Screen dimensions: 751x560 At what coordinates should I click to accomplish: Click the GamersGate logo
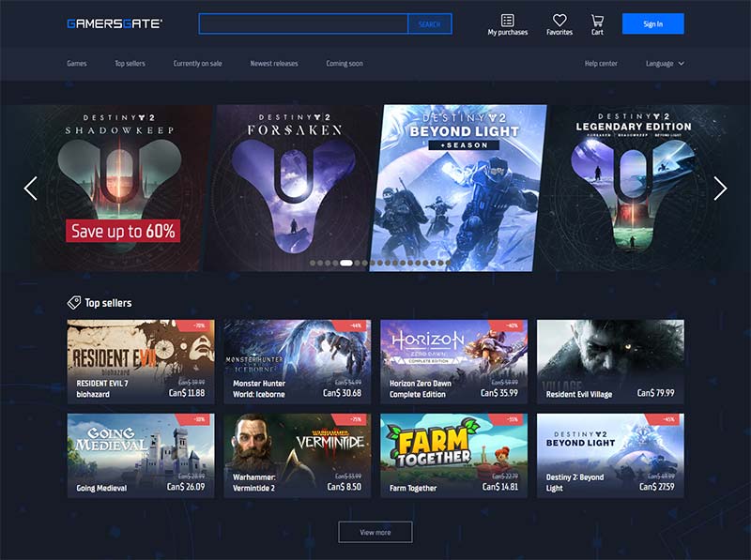[x=115, y=23]
